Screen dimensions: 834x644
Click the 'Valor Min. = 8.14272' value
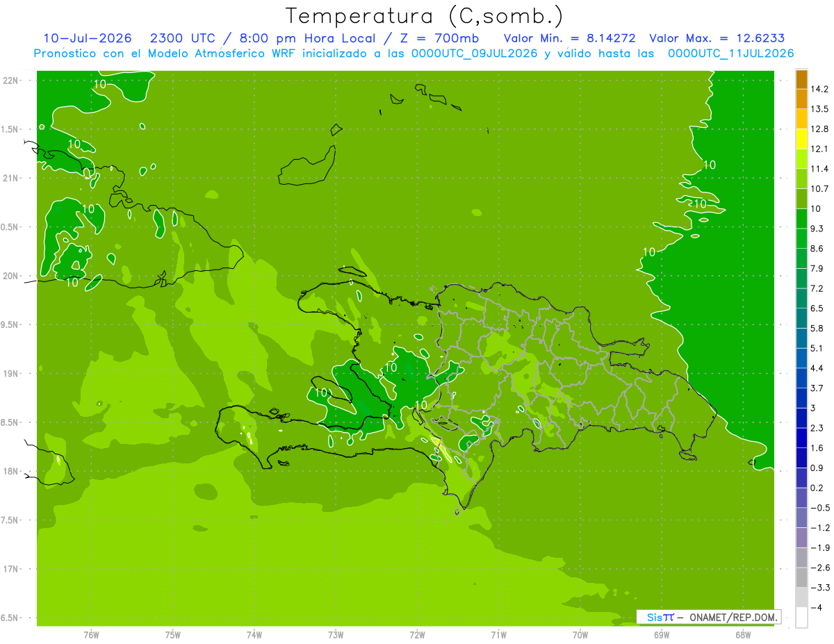coord(571,38)
